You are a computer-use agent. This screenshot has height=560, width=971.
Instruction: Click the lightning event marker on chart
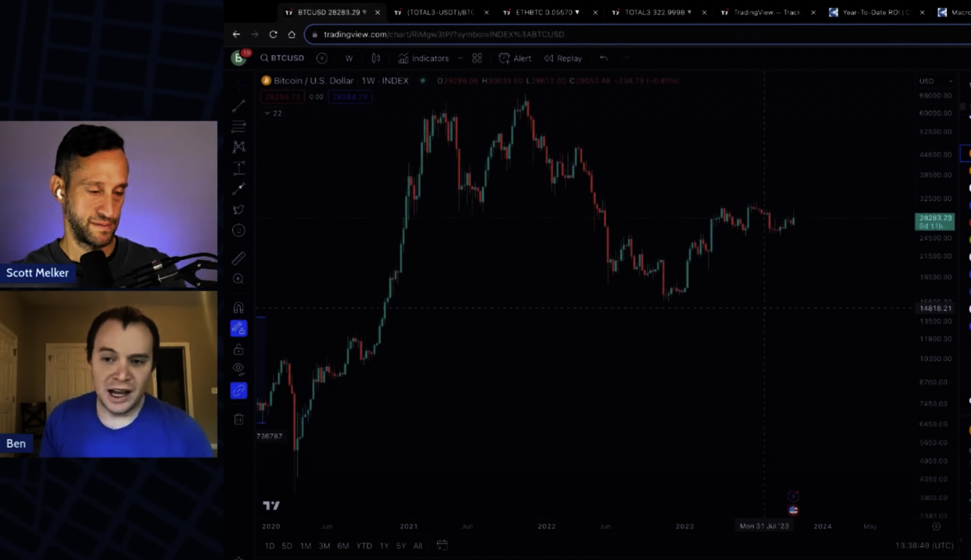pyautogui.click(x=793, y=496)
